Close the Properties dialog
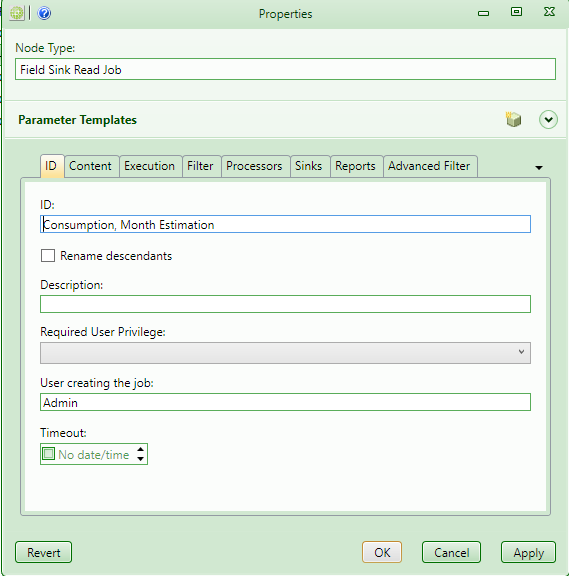The width and height of the screenshot is (569, 576). click(549, 12)
